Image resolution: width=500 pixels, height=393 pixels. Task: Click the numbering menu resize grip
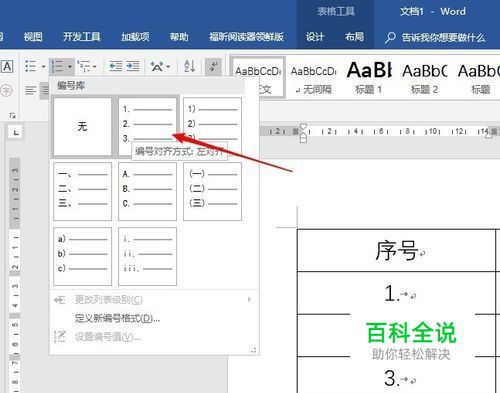pyautogui.click(x=254, y=350)
